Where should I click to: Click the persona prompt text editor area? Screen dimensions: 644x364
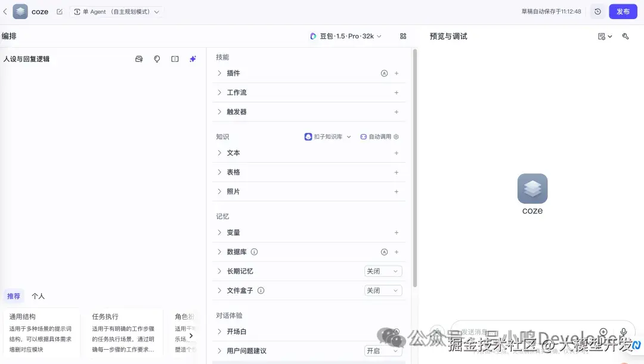click(x=103, y=176)
